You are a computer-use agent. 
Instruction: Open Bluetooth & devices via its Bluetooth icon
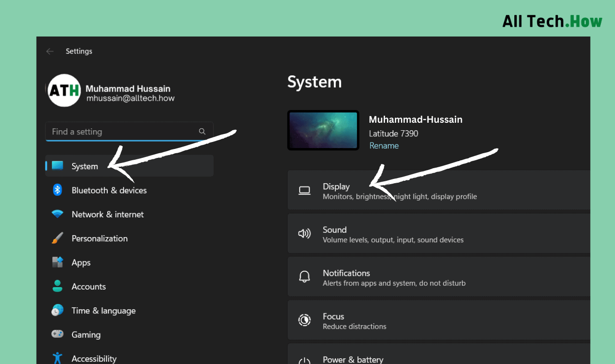point(57,190)
